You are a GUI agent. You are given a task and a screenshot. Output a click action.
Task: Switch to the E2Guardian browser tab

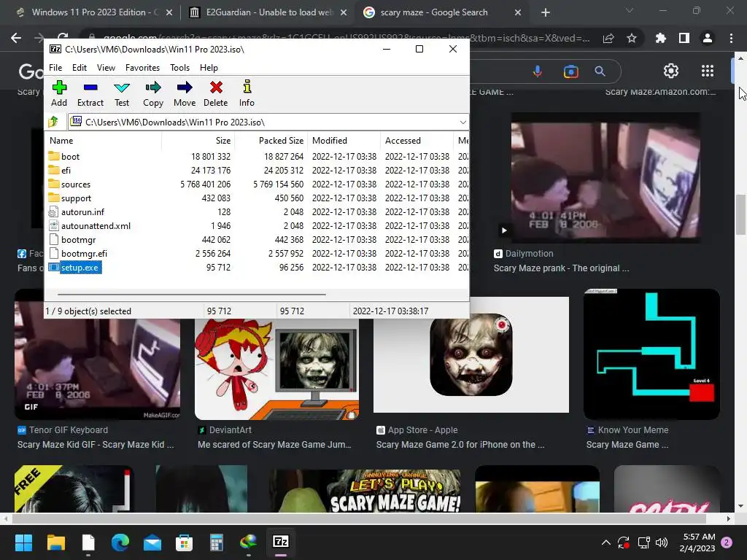pyautogui.click(x=269, y=12)
